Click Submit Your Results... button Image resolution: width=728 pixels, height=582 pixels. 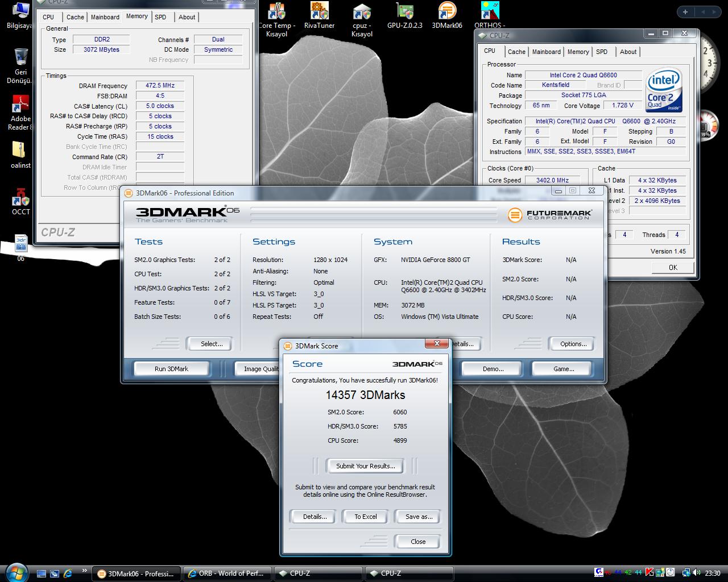(x=365, y=466)
